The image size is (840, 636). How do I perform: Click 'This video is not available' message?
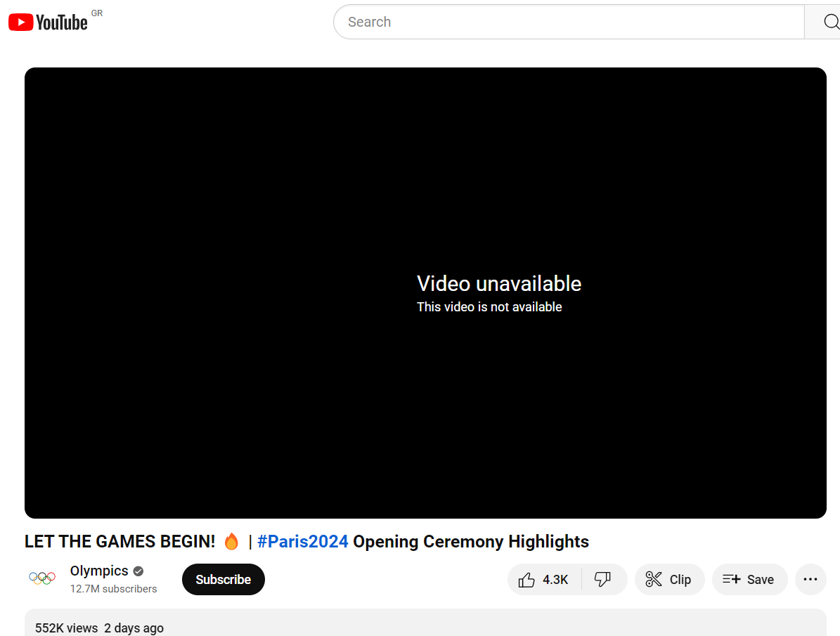[x=489, y=307]
